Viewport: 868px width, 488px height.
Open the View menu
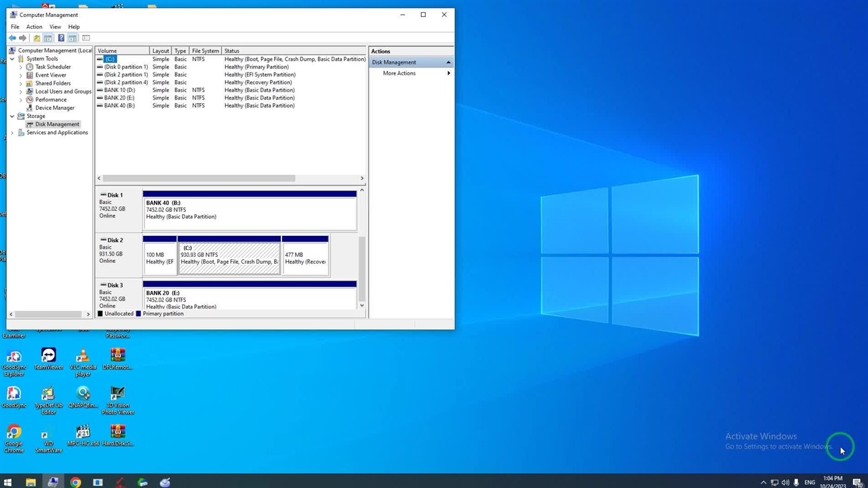coord(55,27)
